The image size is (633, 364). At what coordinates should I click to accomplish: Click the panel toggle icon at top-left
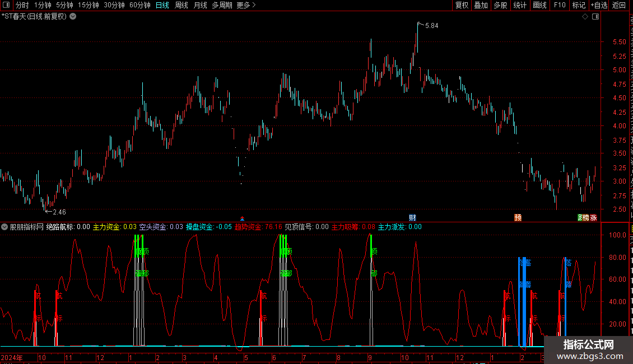[6, 5]
